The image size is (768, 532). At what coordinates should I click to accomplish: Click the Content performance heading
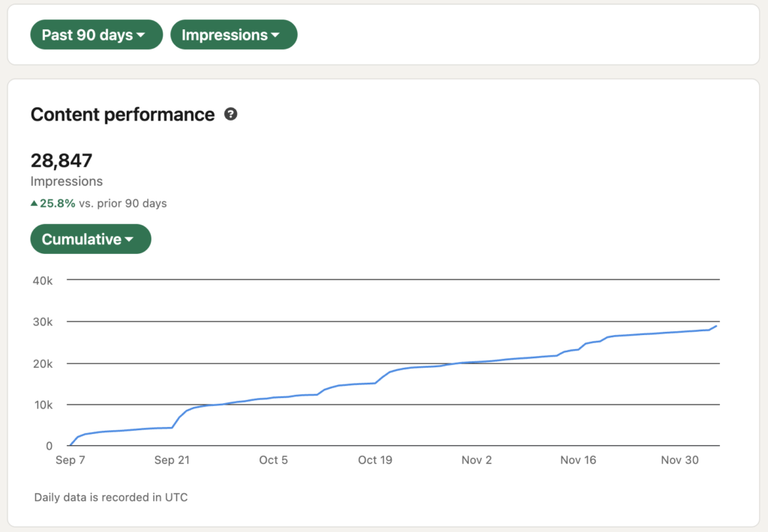pyautogui.click(x=122, y=115)
